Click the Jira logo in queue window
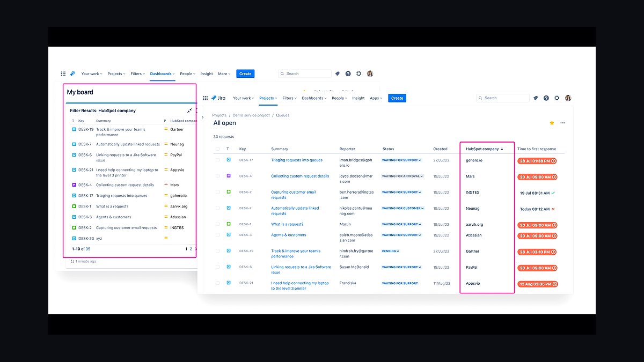644x362 pixels. 218,98
